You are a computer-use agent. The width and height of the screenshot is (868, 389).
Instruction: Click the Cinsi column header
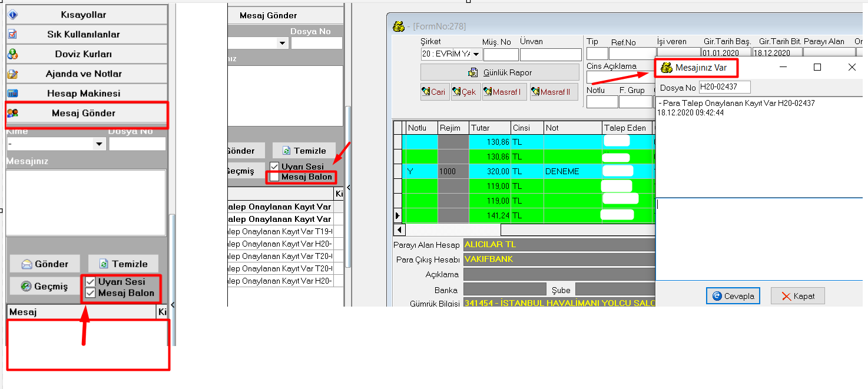527,128
